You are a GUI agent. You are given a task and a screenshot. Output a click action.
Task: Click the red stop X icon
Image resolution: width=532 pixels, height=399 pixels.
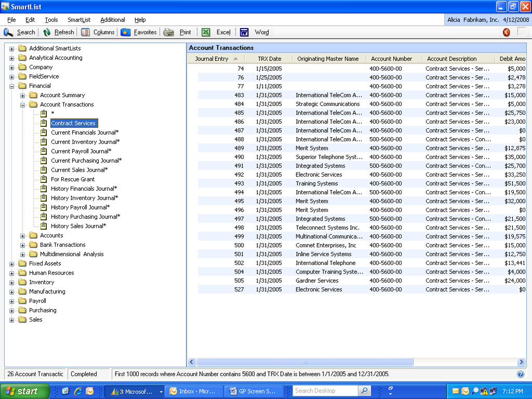506,32
